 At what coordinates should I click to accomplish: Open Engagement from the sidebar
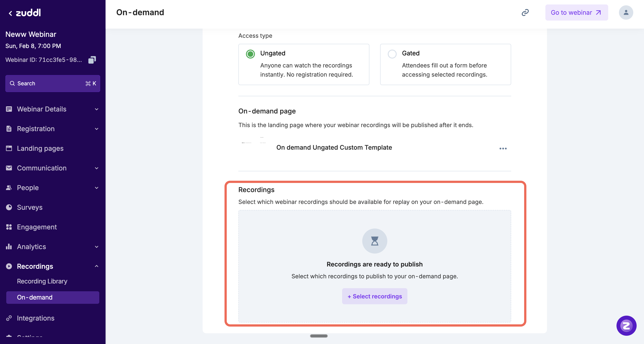(37, 227)
